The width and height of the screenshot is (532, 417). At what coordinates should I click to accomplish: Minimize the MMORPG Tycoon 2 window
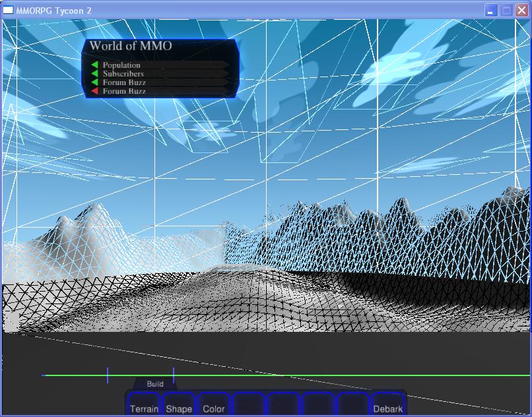490,10
